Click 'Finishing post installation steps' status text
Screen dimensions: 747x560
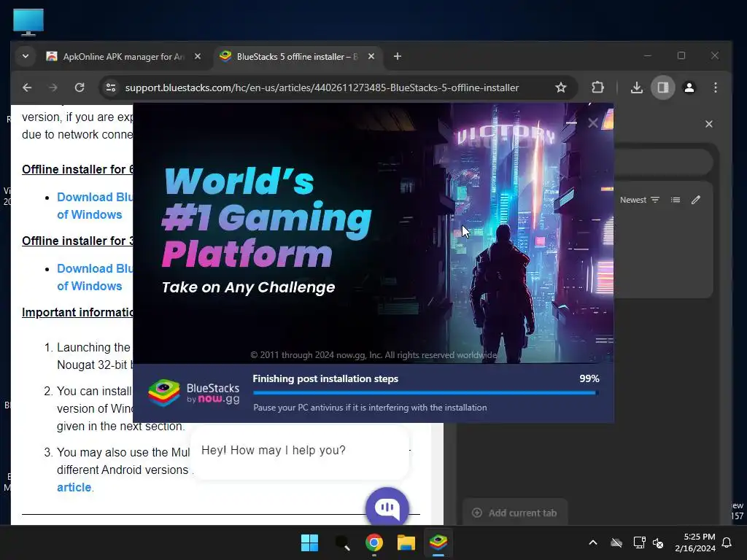point(325,378)
